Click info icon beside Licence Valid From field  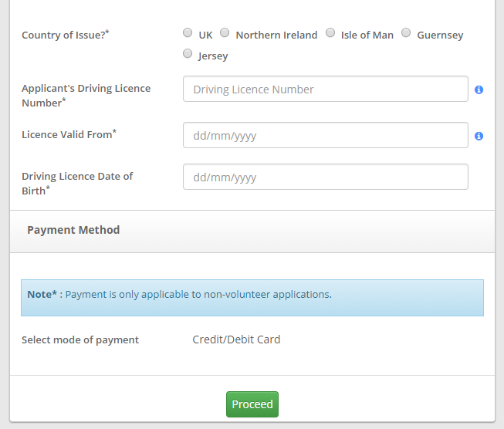(x=479, y=136)
